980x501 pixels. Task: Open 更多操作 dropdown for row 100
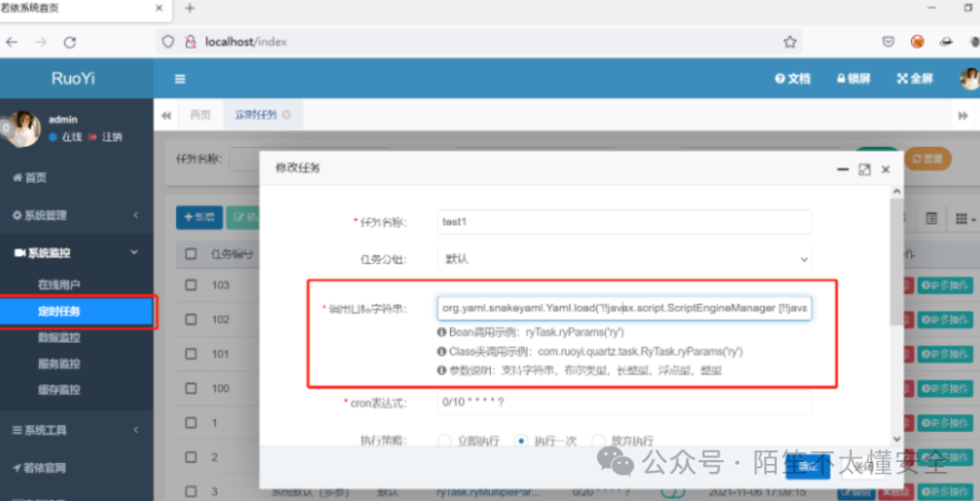point(946,388)
